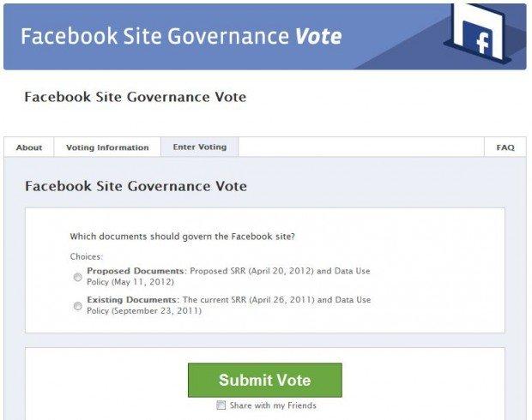Click the Proposed Documents bold label
The height and width of the screenshot is (420, 532).
(x=136, y=271)
